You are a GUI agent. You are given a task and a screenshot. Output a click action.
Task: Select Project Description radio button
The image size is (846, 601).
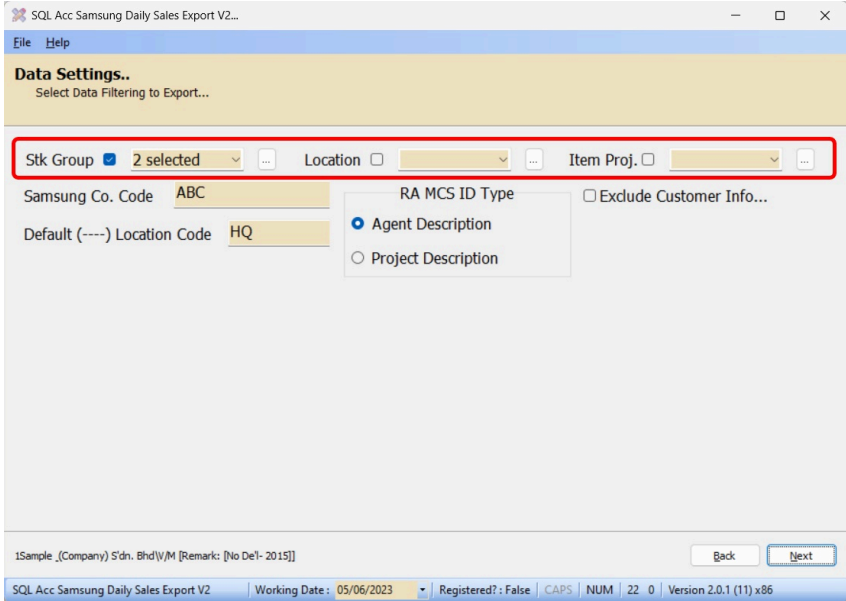click(x=358, y=258)
